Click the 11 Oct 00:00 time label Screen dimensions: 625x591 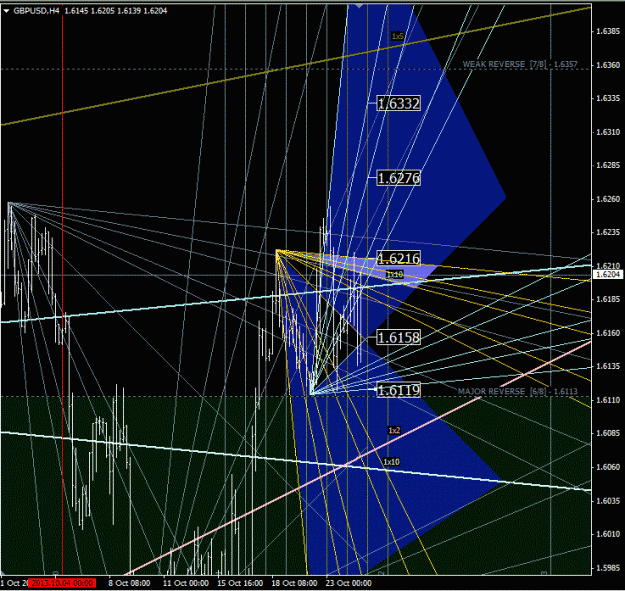click(x=186, y=583)
